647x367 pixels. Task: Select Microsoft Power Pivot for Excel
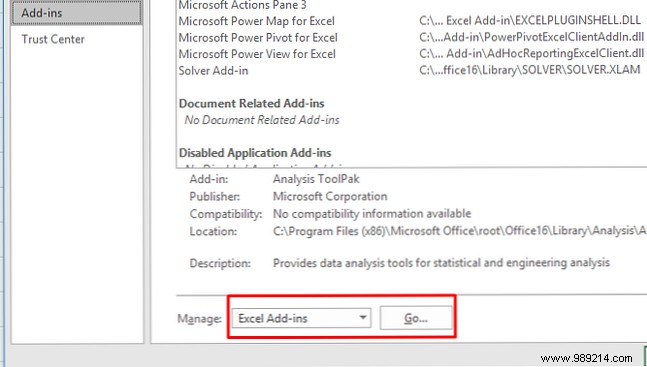[x=258, y=38]
